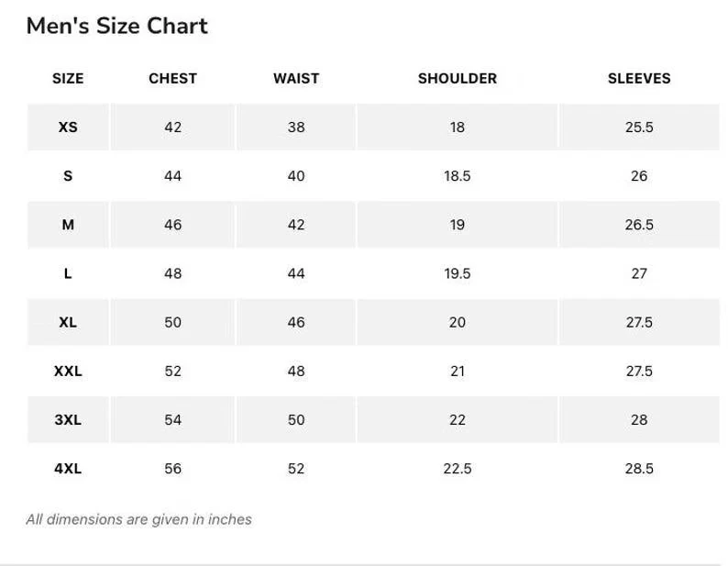
Task: Select the 3XL size row label
Action: (x=68, y=420)
